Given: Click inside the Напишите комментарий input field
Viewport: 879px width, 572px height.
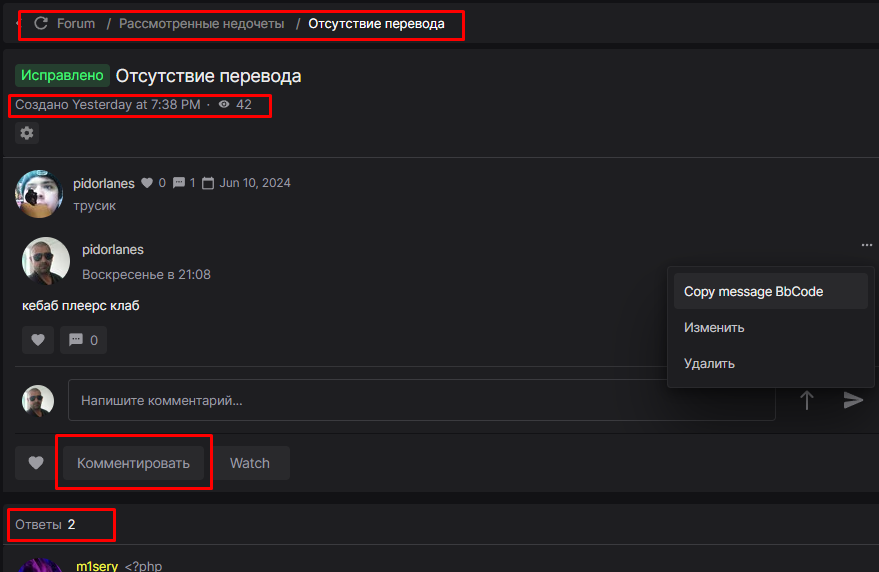Looking at the screenshot, I should [420, 400].
